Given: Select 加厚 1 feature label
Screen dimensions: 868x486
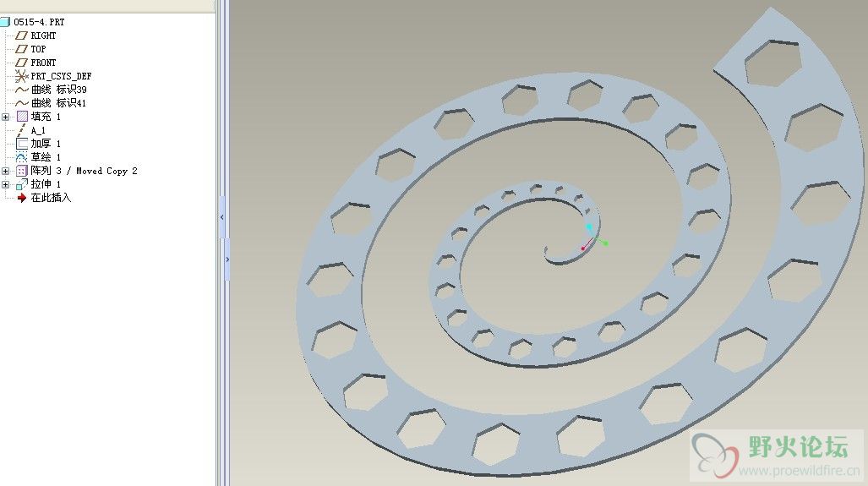Looking at the screenshot, I should click(46, 144).
